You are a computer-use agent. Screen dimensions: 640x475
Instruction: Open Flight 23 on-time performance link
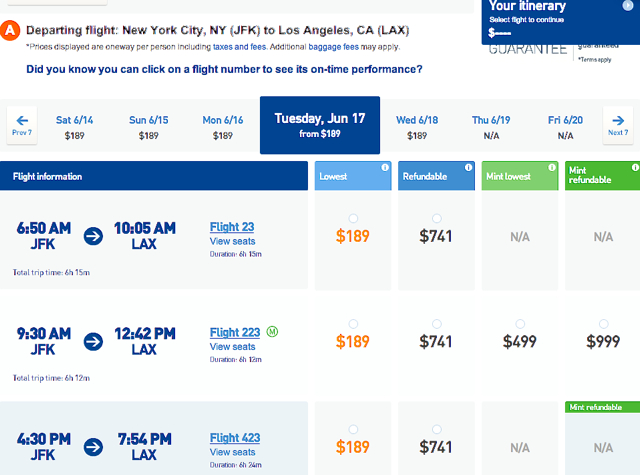[x=232, y=227]
